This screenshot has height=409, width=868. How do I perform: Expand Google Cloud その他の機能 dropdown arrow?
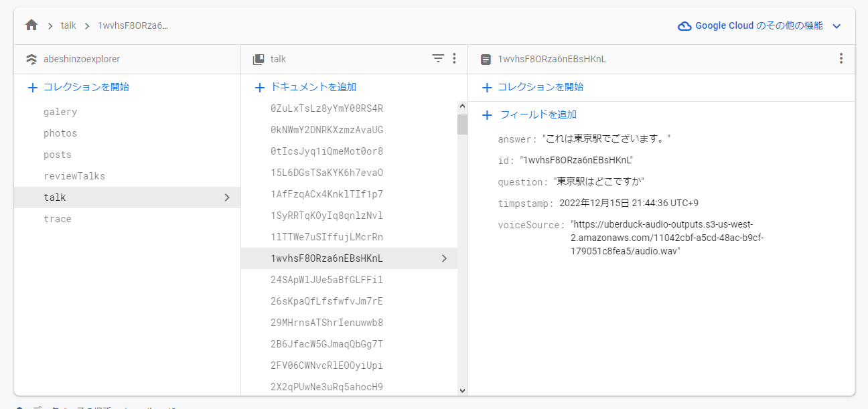click(836, 26)
